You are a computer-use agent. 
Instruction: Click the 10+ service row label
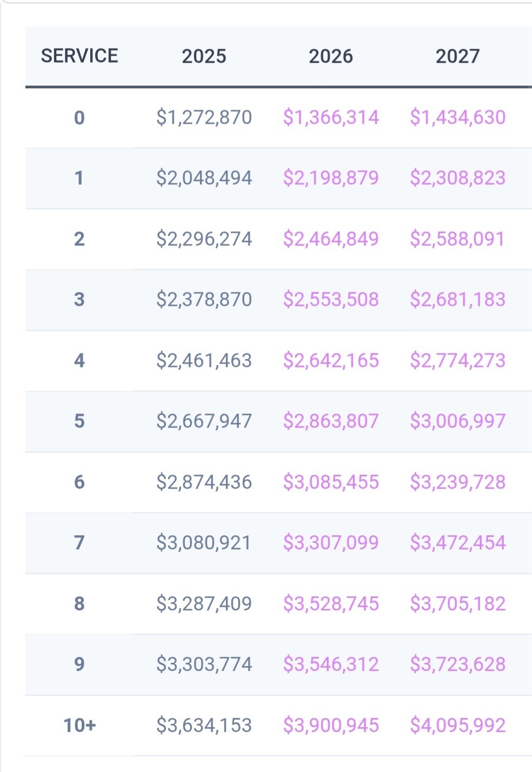(79, 726)
